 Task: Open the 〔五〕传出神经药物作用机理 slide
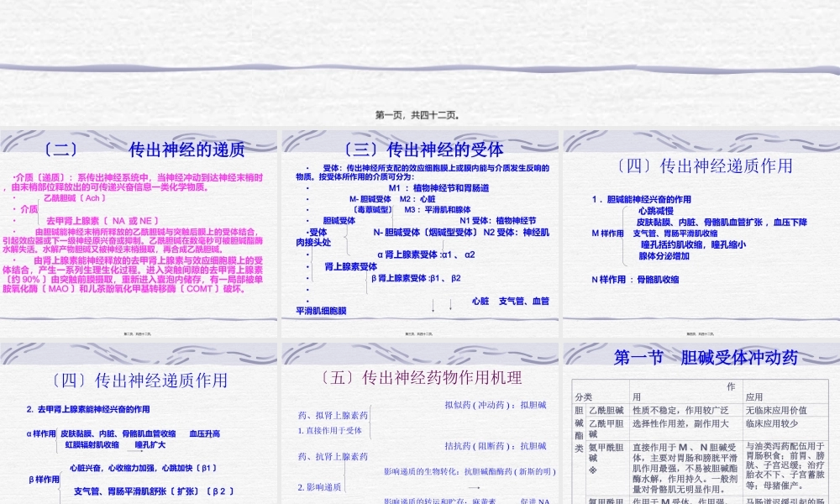pyautogui.click(x=420, y=420)
